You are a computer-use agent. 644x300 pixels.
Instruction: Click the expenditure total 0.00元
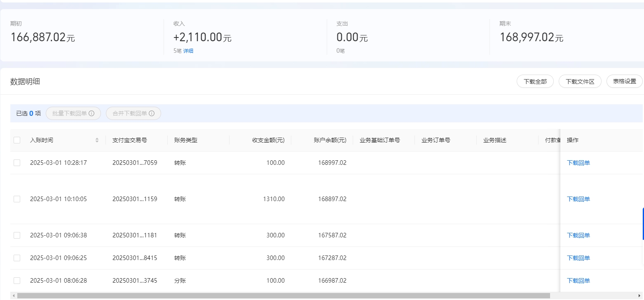(x=352, y=37)
